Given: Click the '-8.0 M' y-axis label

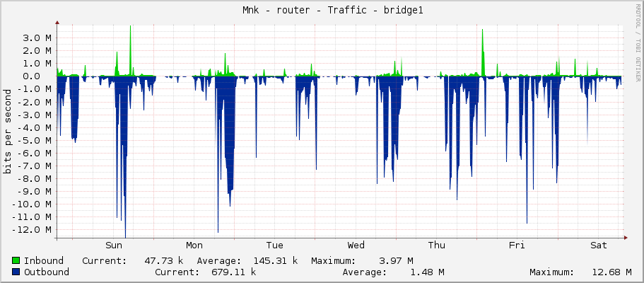Looking at the screenshot, I should [34, 178].
